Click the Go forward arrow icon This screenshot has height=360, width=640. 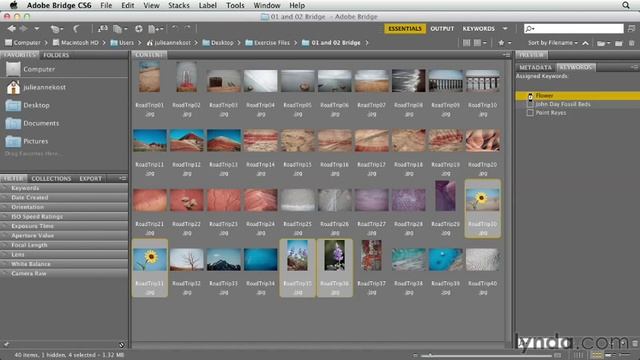tap(24, 29)
